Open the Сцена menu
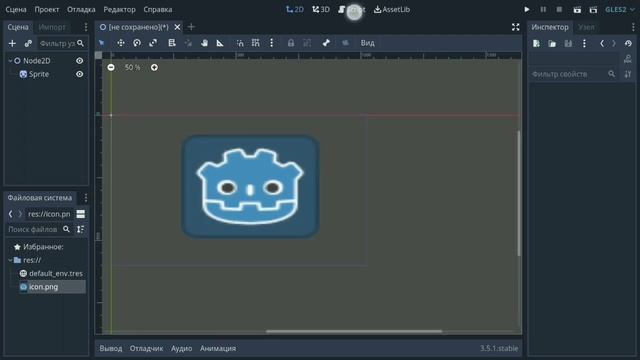The height and width of the screenshot is (360, 640). [16, 9]
